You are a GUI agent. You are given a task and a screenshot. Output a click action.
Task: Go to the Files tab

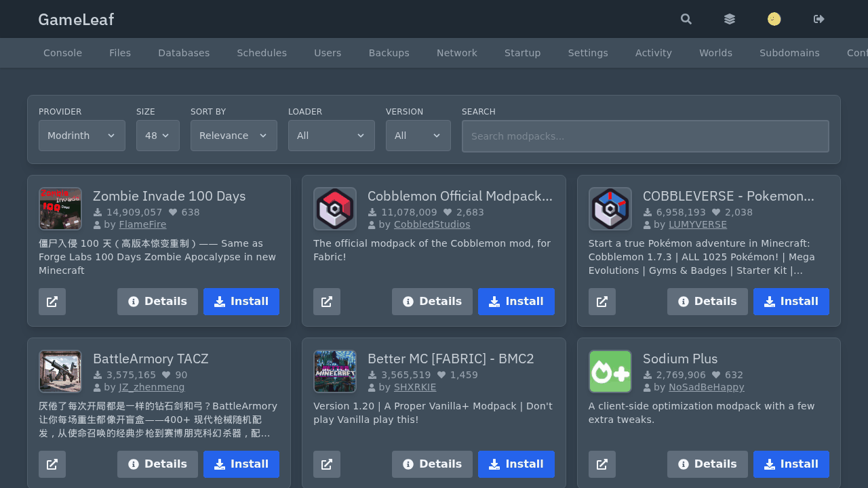coord(120,53)
